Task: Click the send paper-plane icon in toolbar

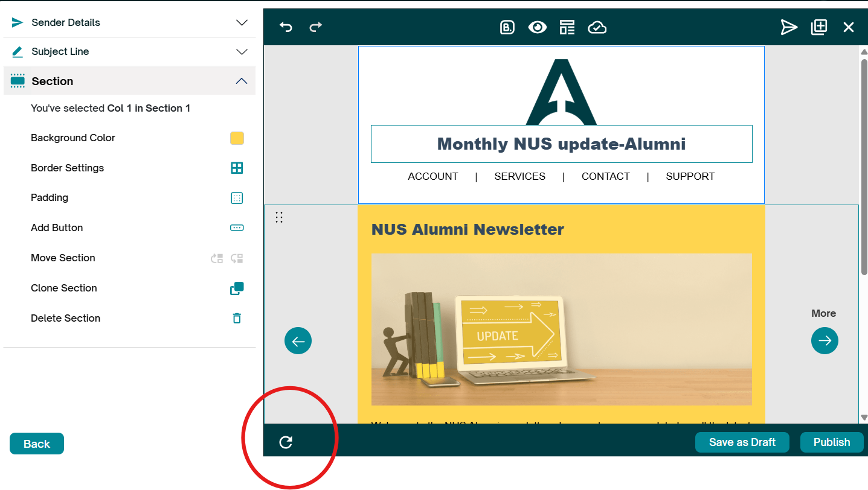Action: click(789, 27)
